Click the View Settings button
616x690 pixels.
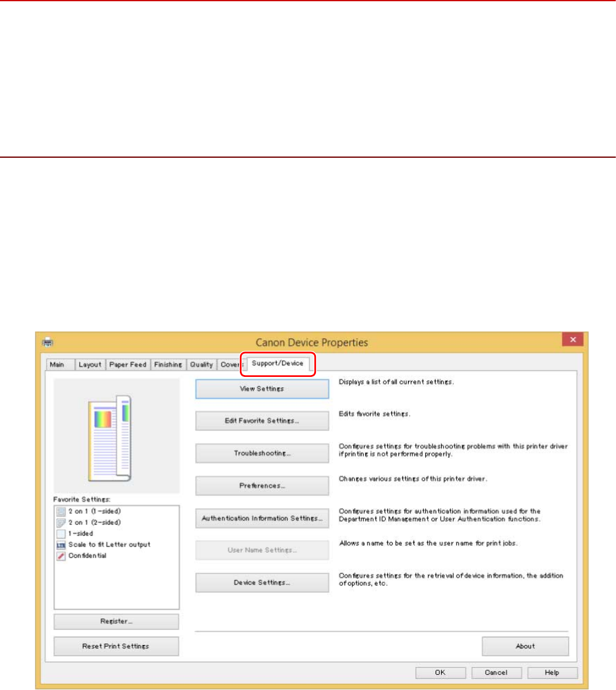[262, 389]
